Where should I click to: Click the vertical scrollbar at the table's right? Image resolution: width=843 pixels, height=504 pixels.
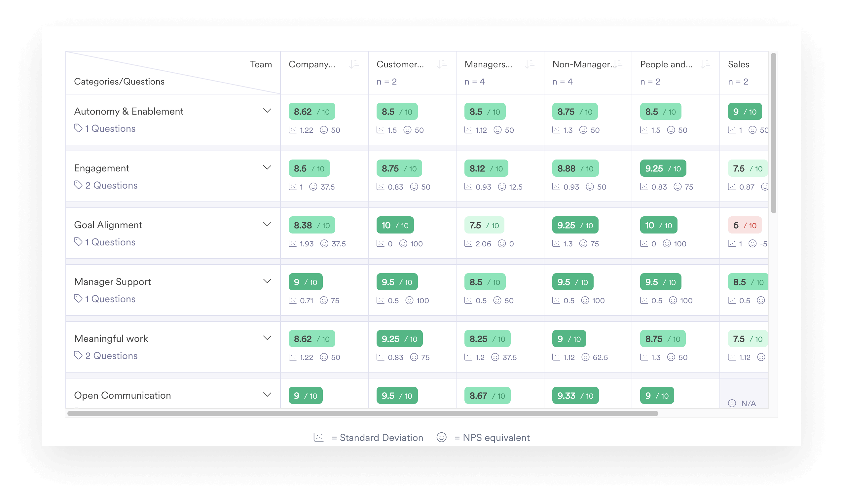(773, 132)
